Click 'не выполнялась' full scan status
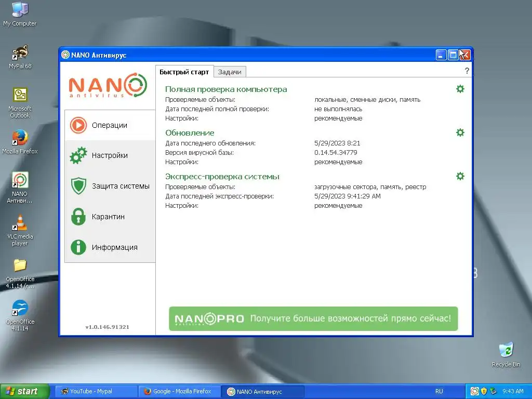 [338, 109]
